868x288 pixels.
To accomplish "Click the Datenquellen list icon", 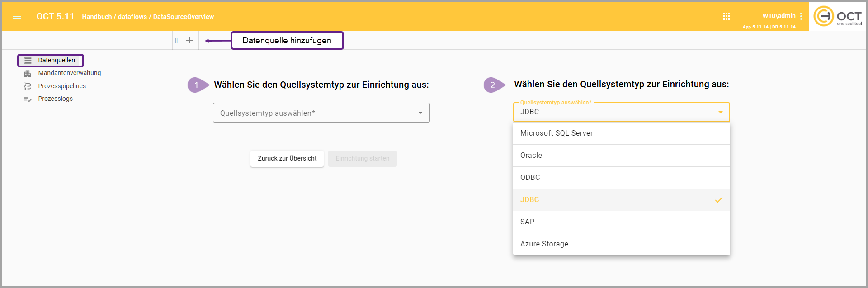I will (x=28, y=61).
